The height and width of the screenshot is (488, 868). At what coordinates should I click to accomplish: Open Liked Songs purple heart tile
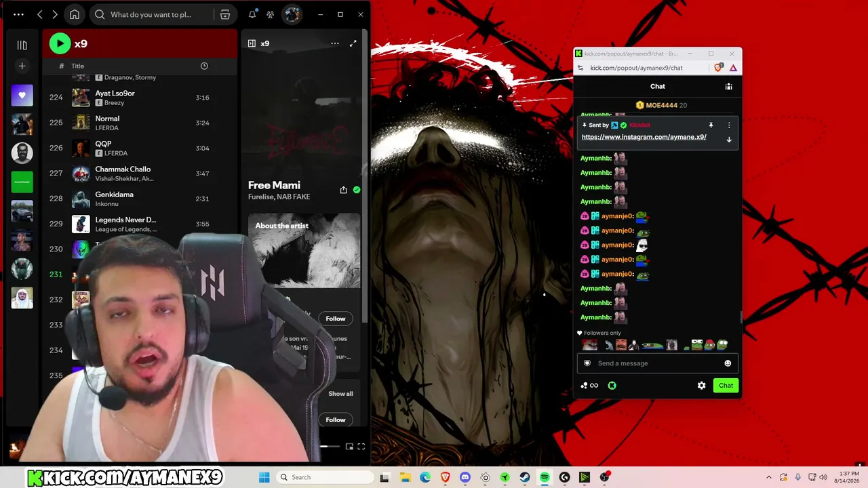click(22, 96)
